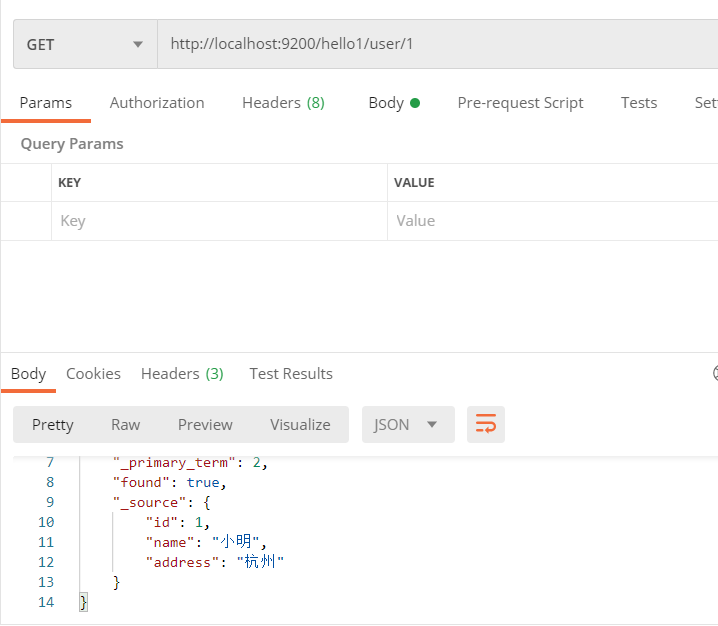
Task: Click the "found": true line in response
Action: coord(170,483)
